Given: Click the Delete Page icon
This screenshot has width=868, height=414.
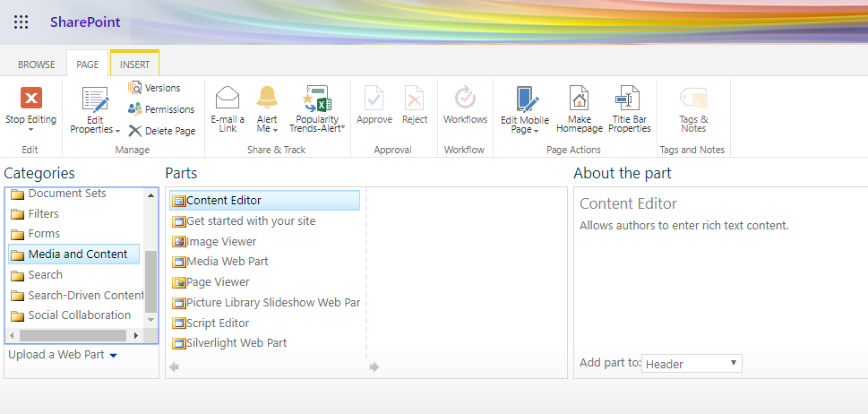Looking at the screenshot, I should pos(135,131).
